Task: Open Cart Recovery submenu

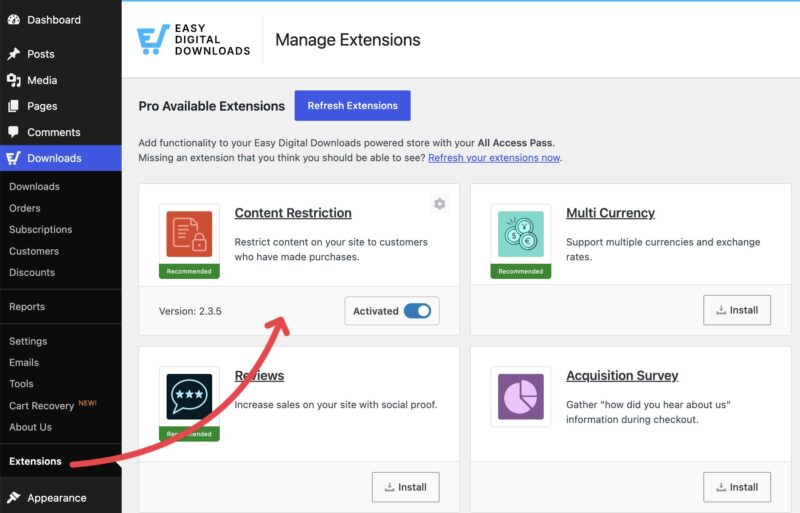Action: (41, 406)
